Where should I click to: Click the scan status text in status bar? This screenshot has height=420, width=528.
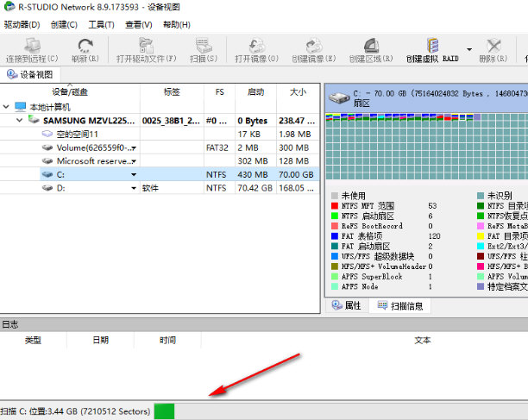(75, 411)
